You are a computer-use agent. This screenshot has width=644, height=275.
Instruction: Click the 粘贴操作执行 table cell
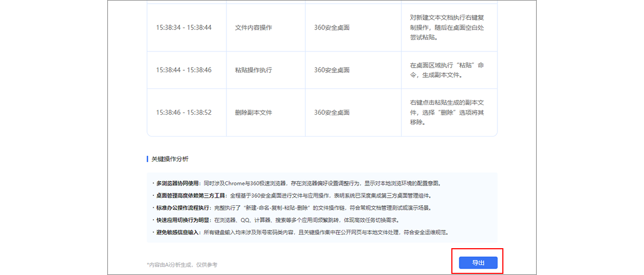(x=253, y=70)
